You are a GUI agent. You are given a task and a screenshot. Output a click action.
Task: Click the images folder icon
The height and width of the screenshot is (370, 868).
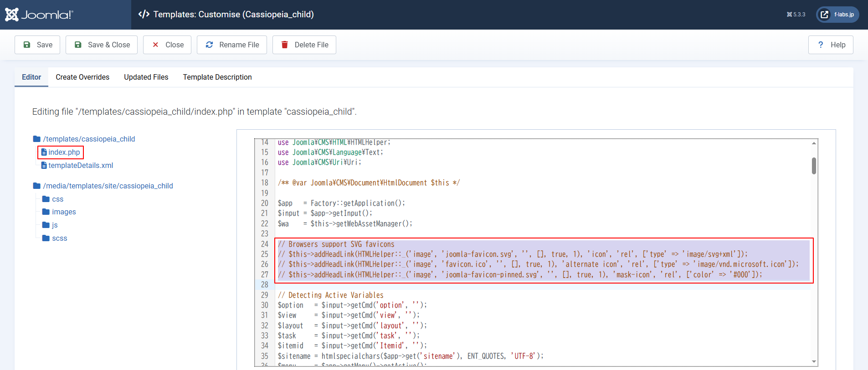pos(46,212)
